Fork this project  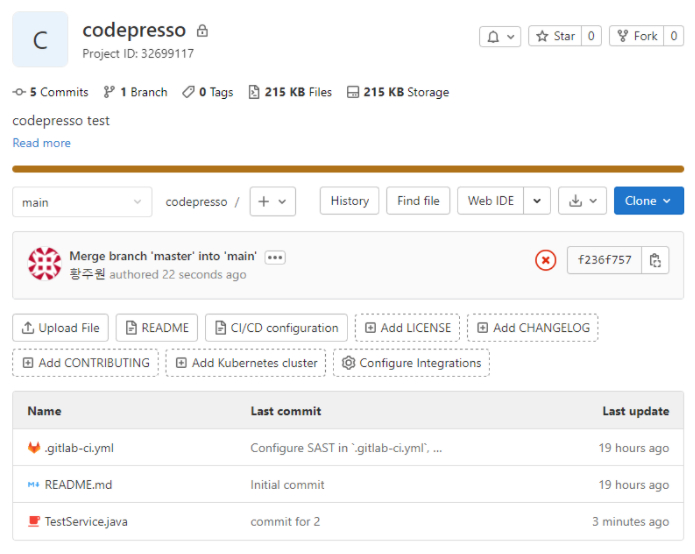tap(636, 36)
